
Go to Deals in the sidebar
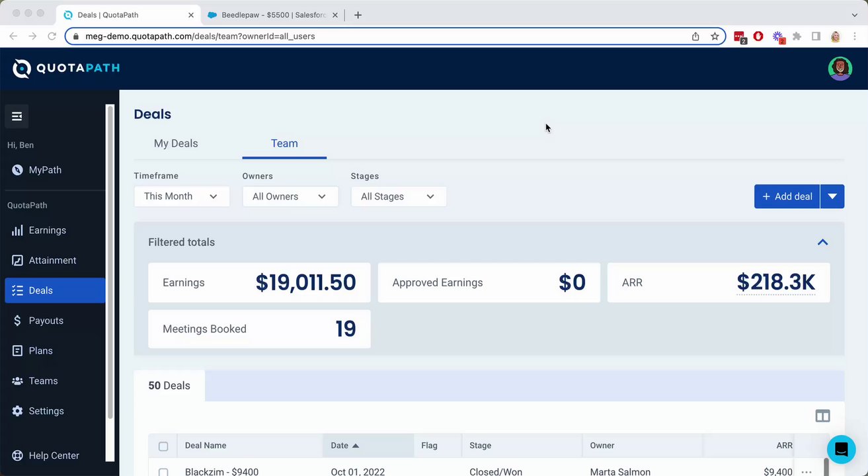[x=55, y=290]
